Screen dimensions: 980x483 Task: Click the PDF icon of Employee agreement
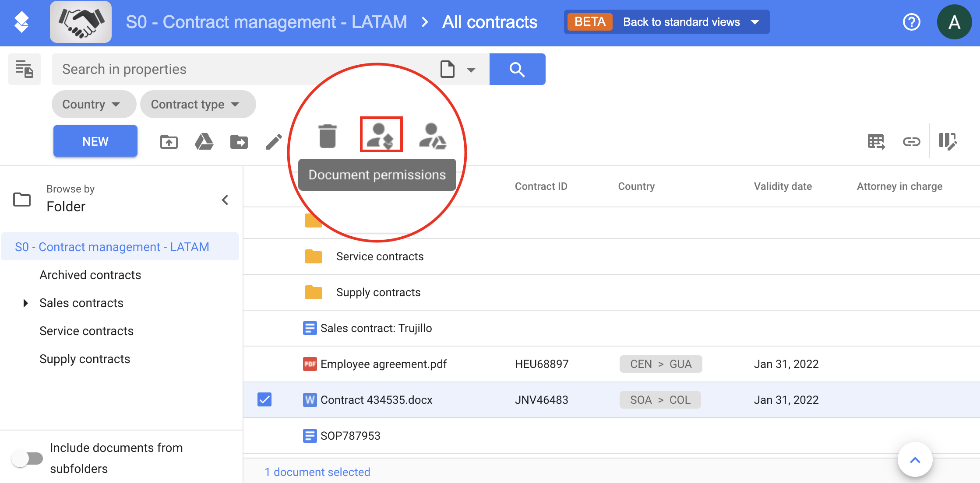pos(310,364)
